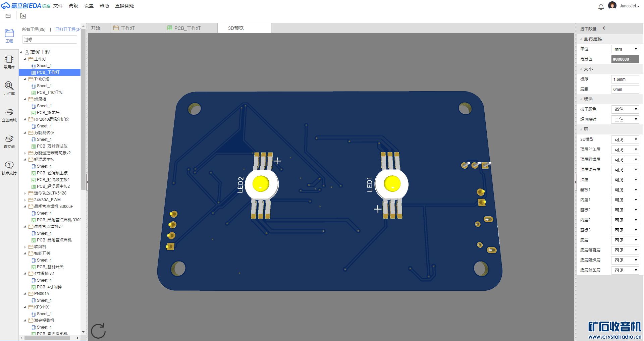The image size is (644, 341).
Task: Open the 常用库 sidebar panel
Action: 9,62
